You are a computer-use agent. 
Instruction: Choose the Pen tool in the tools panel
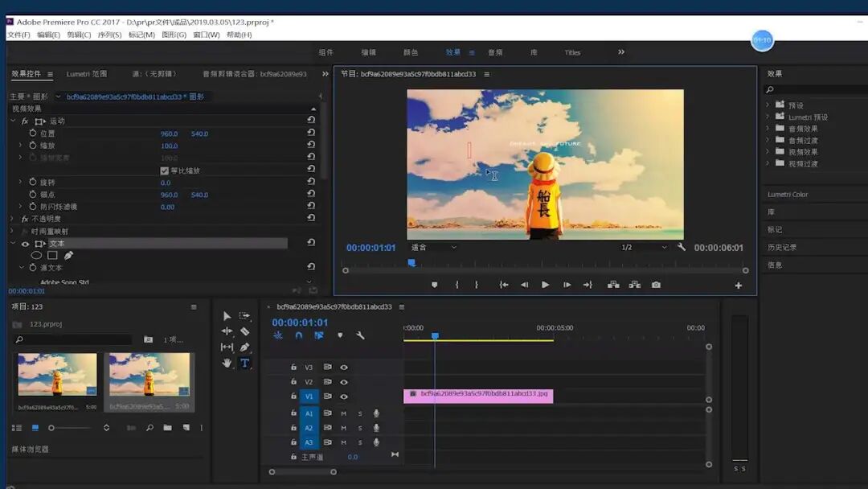tap(244, 347)
